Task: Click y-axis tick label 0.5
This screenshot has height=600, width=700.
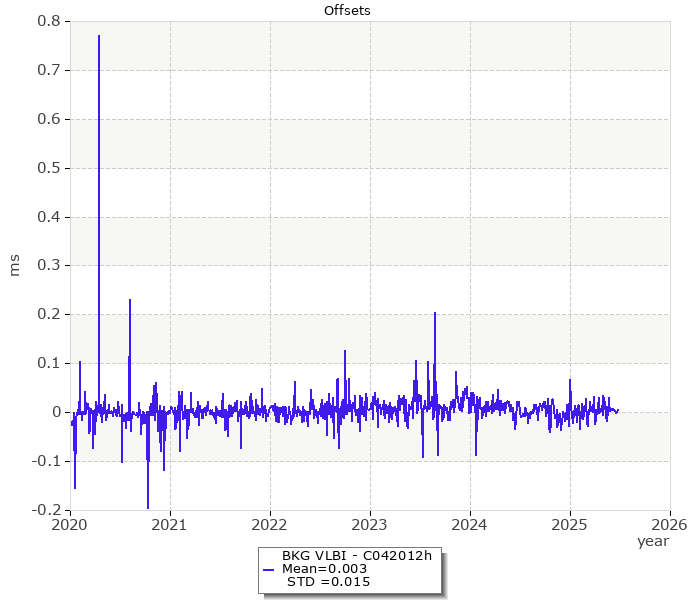Action: (x=49, y=168)
